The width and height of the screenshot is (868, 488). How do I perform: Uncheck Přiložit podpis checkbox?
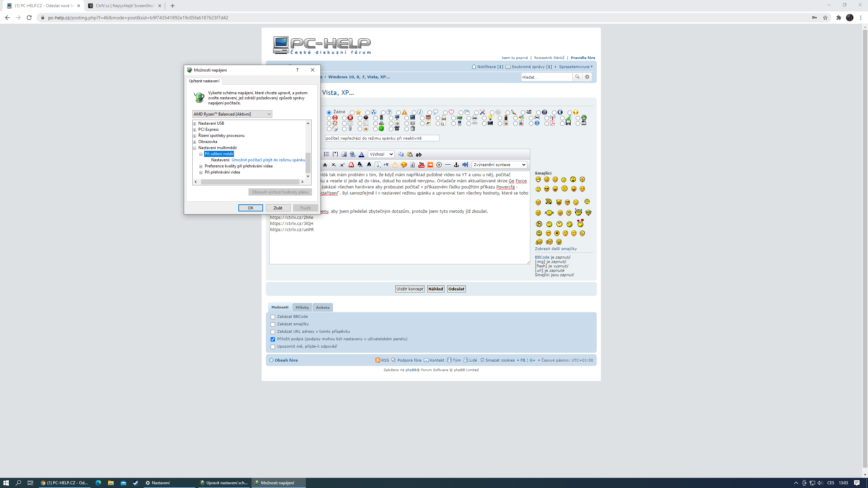pyautogui.click(x=273, y=339)
